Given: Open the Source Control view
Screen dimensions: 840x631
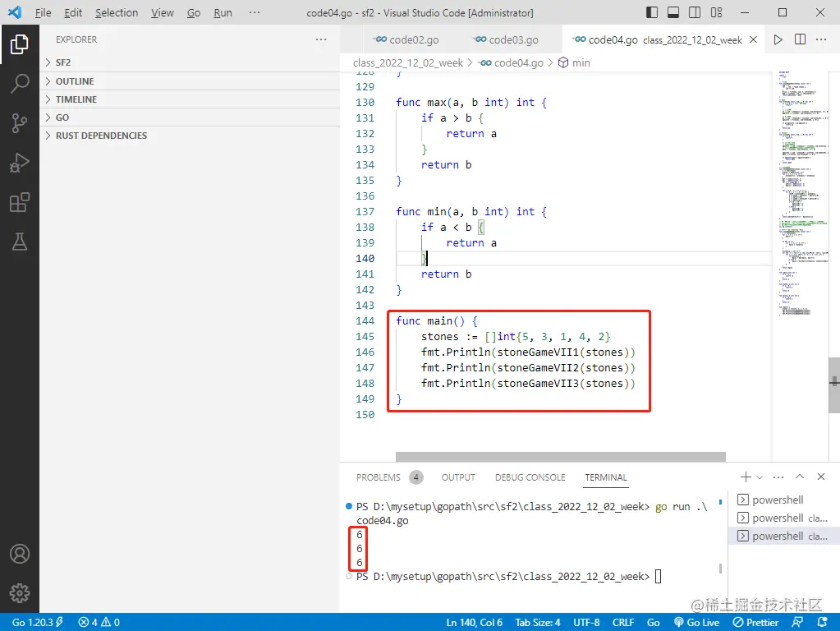Looking at the screenshot, I should (x=19, y=123).
